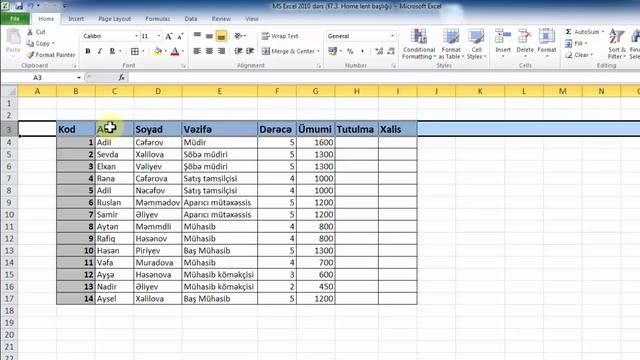Click the Align Text Left icon
The height and width of the screenshot is (360, 640).
point(197,51)
